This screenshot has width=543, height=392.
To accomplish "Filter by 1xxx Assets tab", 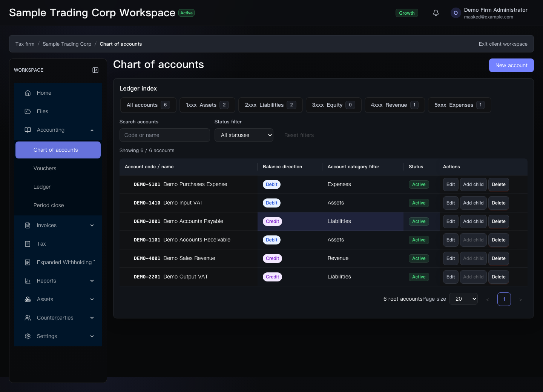I will 207,105.
